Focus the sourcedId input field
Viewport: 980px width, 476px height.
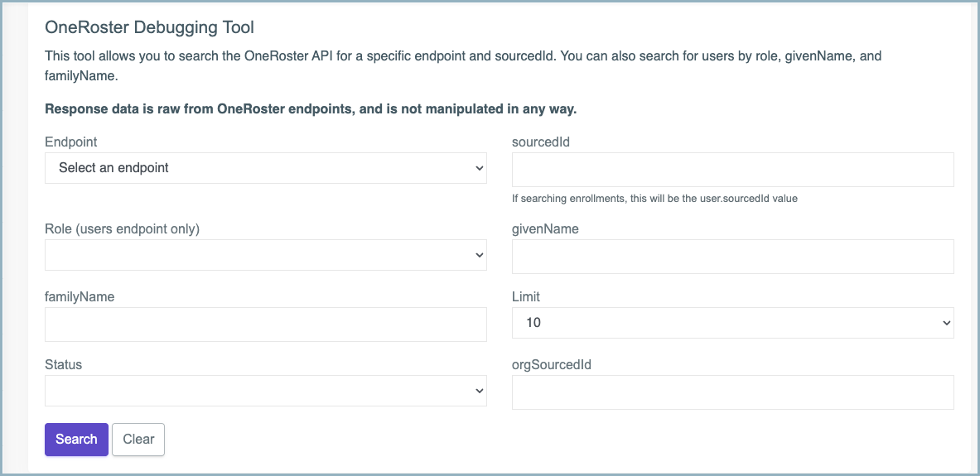[x=732, y=169]
